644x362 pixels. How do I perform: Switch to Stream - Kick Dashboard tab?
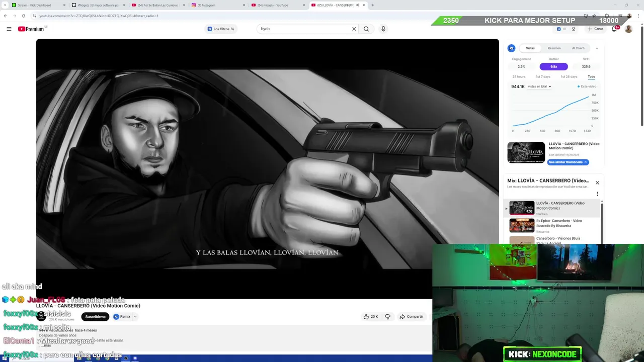pyautogui.click(x=38, y=5)
